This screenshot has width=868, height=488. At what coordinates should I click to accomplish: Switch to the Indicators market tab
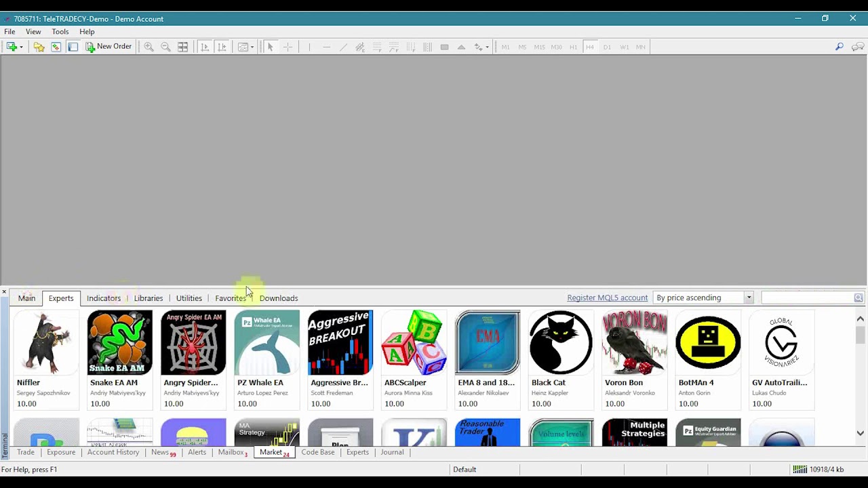[x=104, y=298]
